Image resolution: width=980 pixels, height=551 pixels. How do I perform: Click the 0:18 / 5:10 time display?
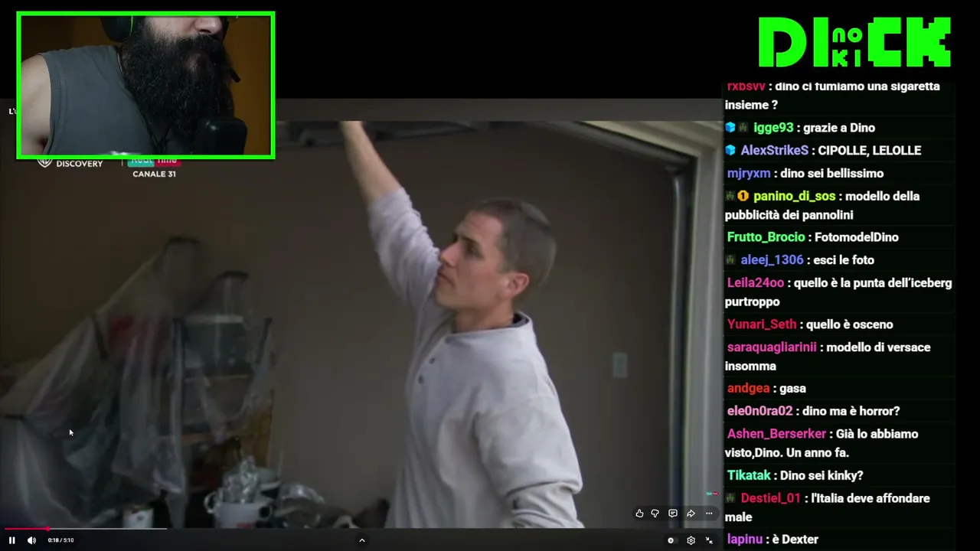click(60, 540)
